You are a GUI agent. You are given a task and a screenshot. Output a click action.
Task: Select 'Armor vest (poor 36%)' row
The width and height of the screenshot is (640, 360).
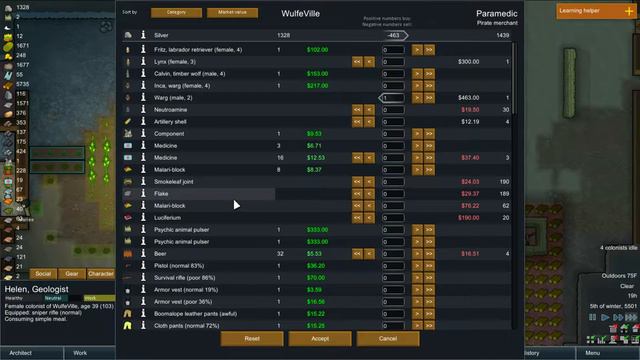316,302
